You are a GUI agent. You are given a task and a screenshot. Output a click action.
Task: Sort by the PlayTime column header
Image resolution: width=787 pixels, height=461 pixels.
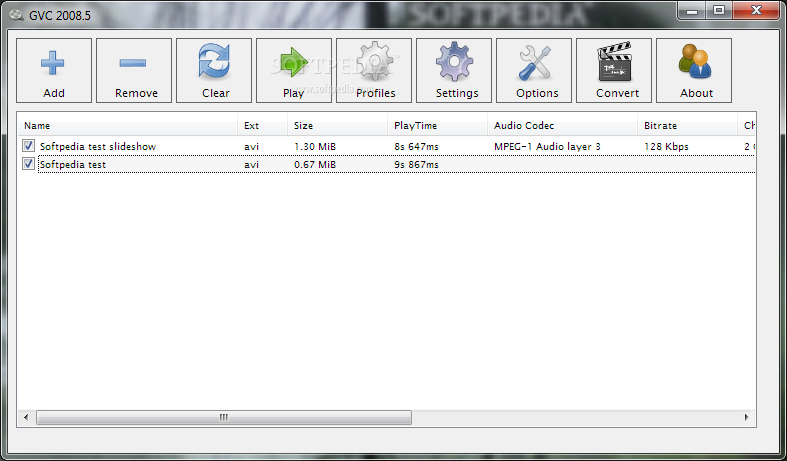pyautogui.click(x=438, y=126)
